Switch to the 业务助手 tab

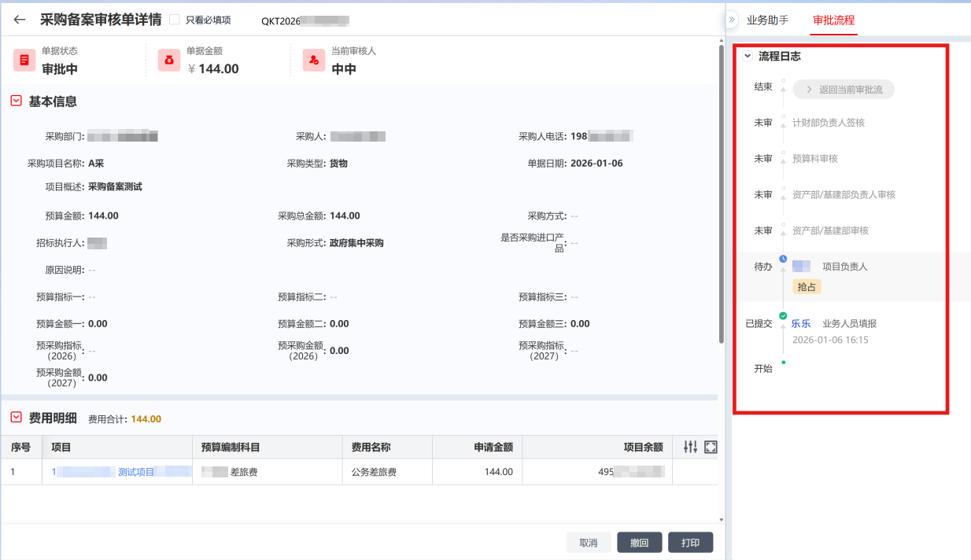click(x=767, y=20)
